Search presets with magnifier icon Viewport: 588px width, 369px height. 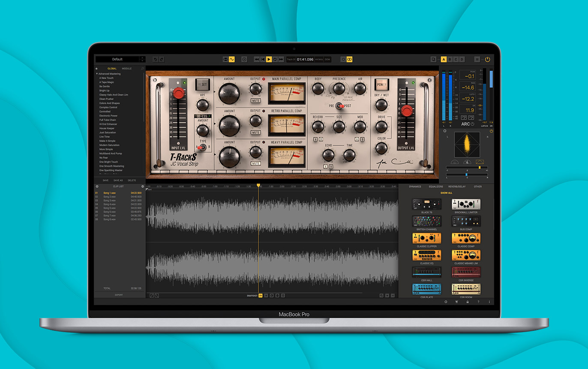coord(143,69)
